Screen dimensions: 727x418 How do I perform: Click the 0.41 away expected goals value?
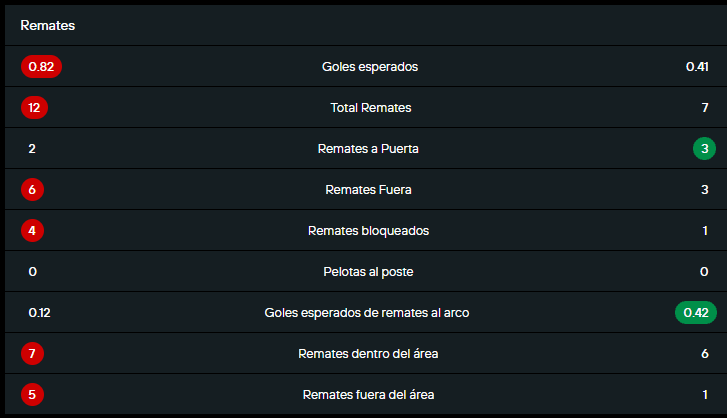697,67
